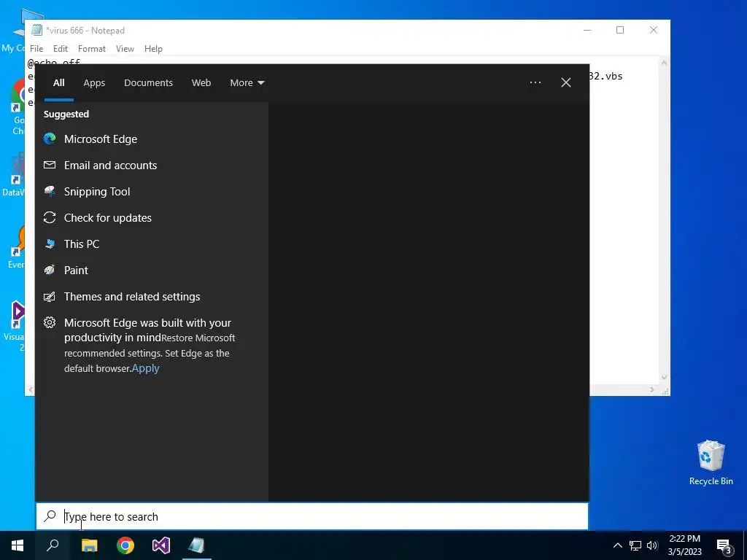Close the Notepad window
The image size is (747, 560).
click(654, 30)
